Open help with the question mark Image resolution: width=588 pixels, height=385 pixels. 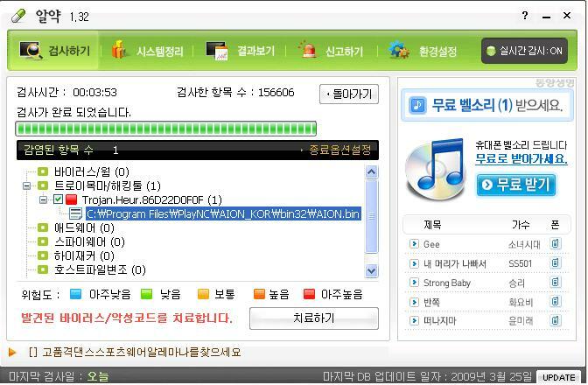coord(525,16)
